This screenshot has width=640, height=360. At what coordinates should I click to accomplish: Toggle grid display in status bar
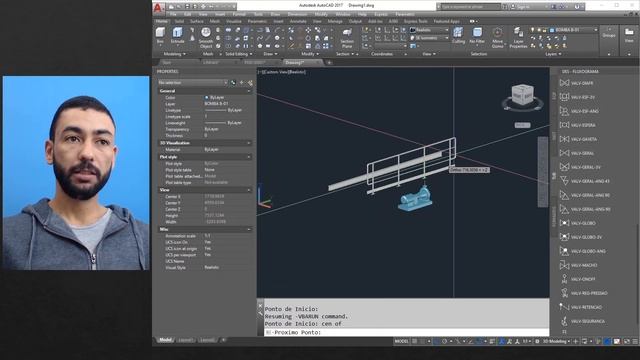click(x=415, y=341)
